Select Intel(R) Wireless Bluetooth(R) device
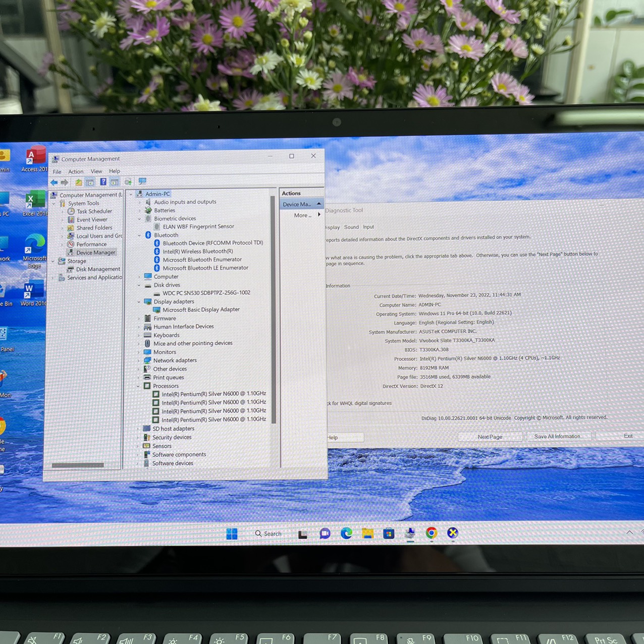 198,251
